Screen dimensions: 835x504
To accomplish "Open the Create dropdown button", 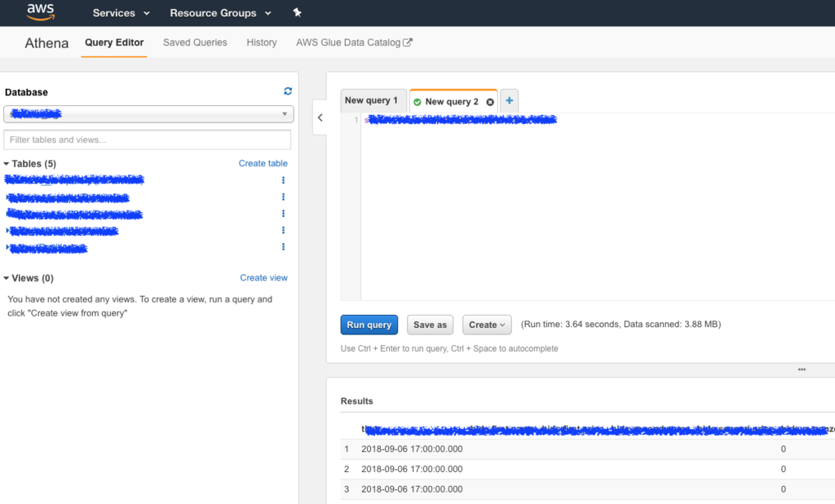I will pyautogui.click(x=487, y=325).
